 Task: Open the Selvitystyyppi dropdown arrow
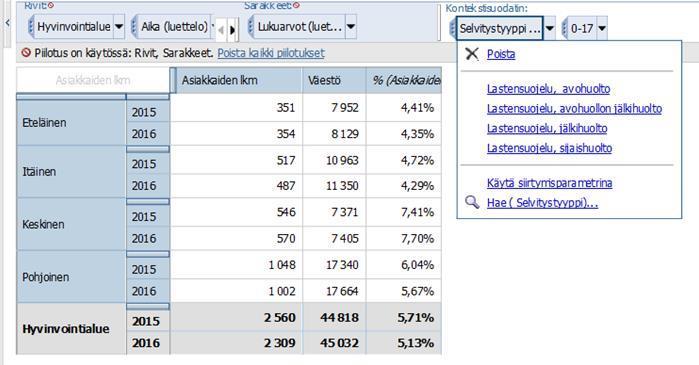pos(550,29)
